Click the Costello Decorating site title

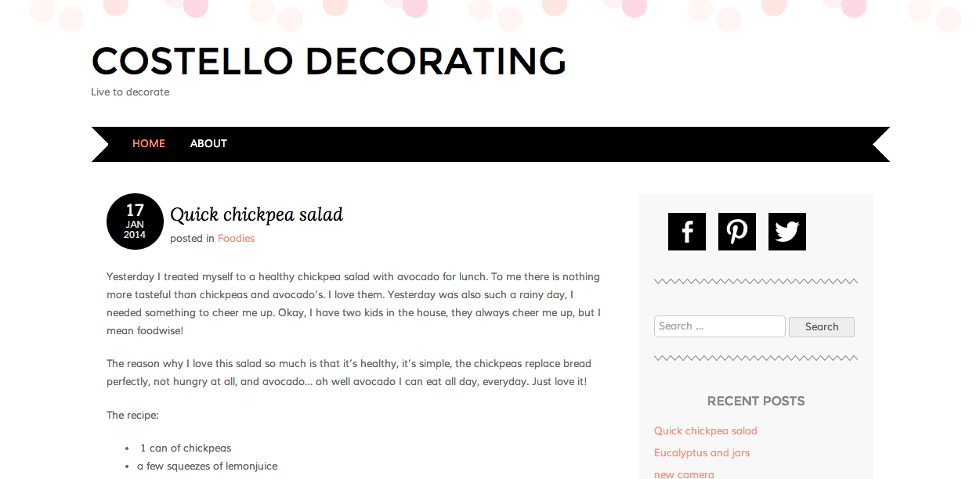point(329,61)
